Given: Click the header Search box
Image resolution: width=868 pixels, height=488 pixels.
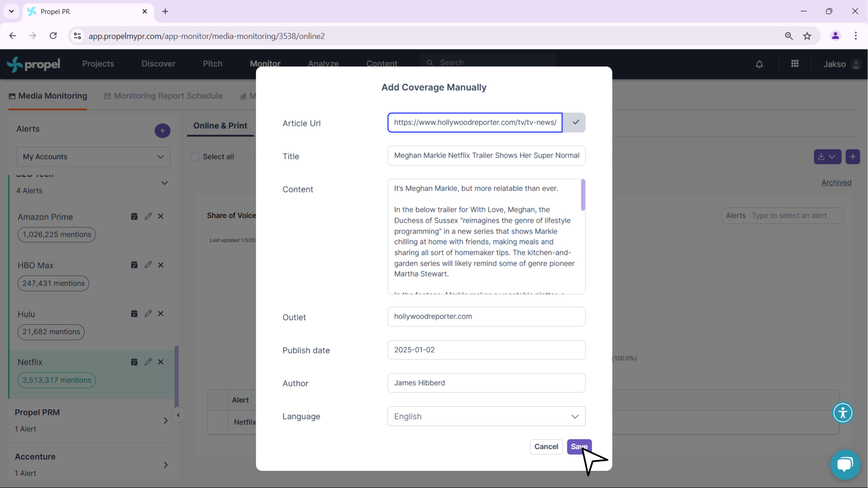Looking at the screenshot, I should point(488,62).
